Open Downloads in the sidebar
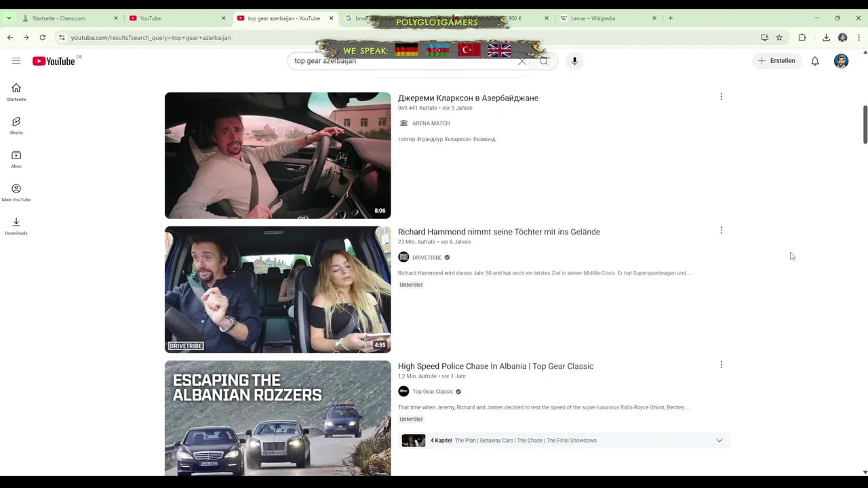Screen dimensions: 868x488 pos(16,226)
